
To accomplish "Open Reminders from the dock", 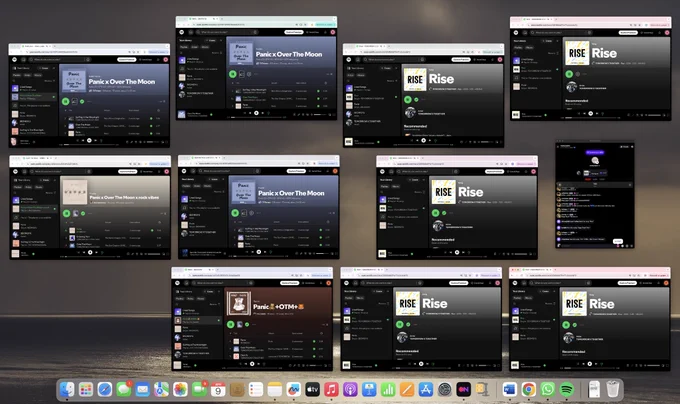I will [x=256, y=389].
